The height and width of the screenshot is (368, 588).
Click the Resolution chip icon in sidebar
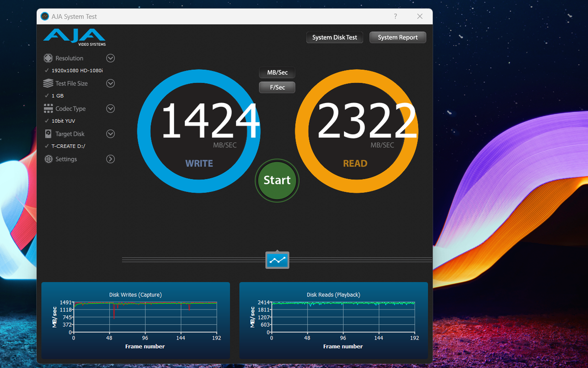click(x=48, y=58)
